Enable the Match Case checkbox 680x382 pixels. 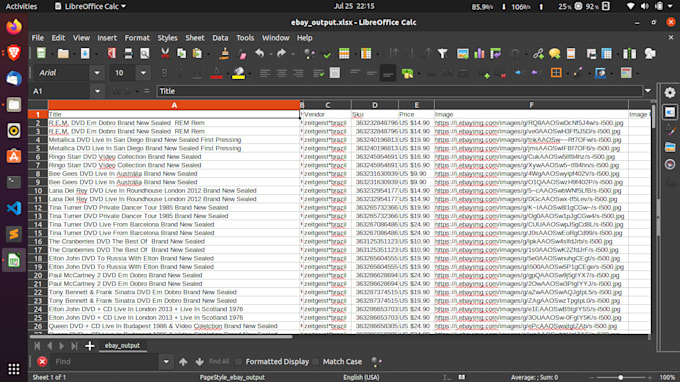point(316,361)
